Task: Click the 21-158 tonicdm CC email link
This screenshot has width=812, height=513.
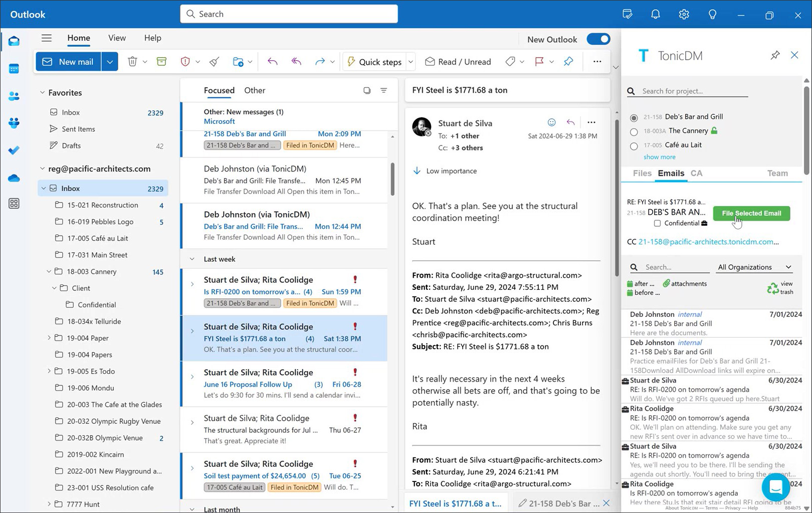Action: (x=708, y=242)
